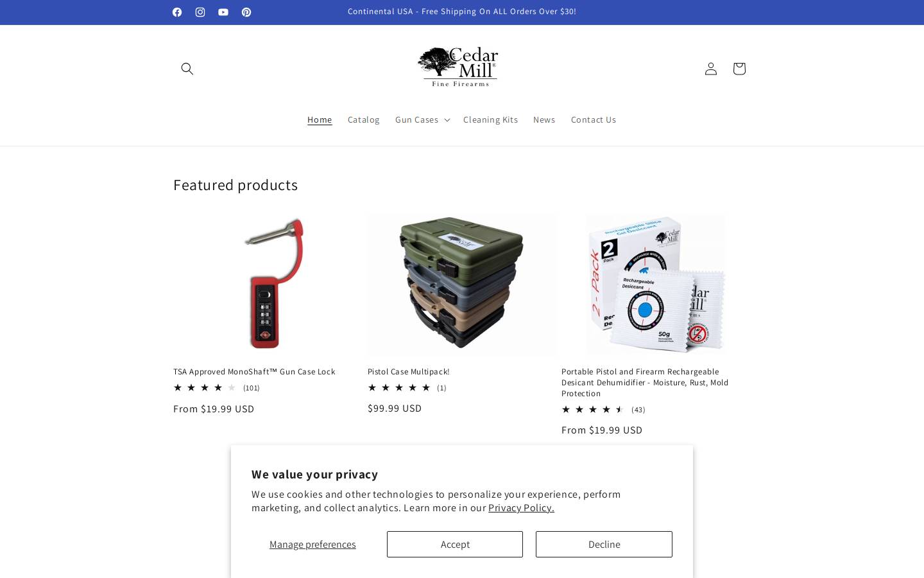Open the Catalog menu item
924x578 pixels.
[364, 119]
